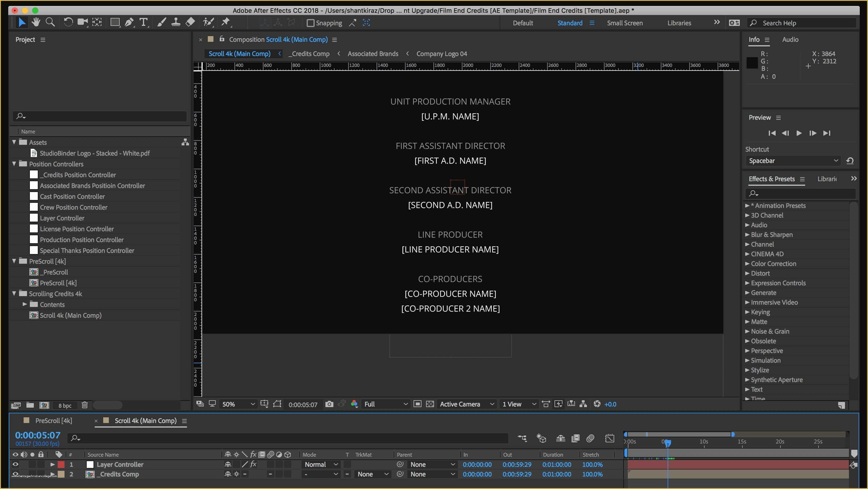868x489 pixels.
Task: Click the Snapping toggle button
Action: [311, 23]
